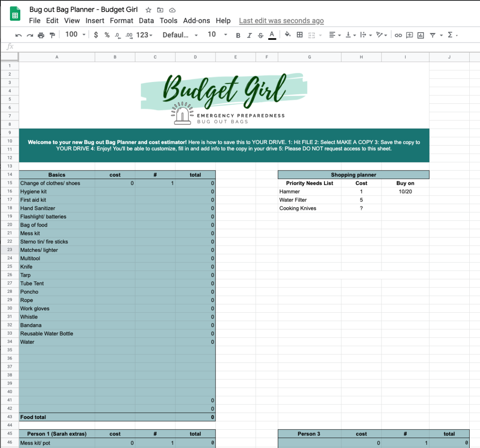Image resolution: width=480 pixels, height=448 pixels.
Task: Click the Budget Girl logo image
Action: 224,98
